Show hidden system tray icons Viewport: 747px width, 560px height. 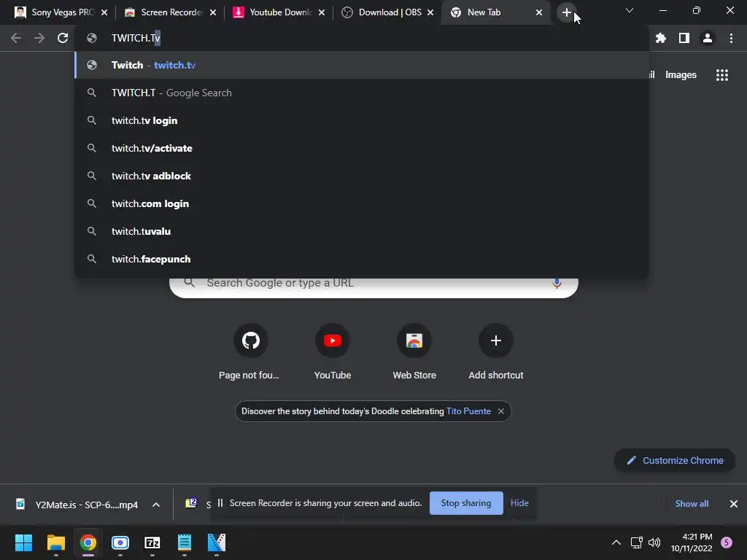tap(616, 542)
